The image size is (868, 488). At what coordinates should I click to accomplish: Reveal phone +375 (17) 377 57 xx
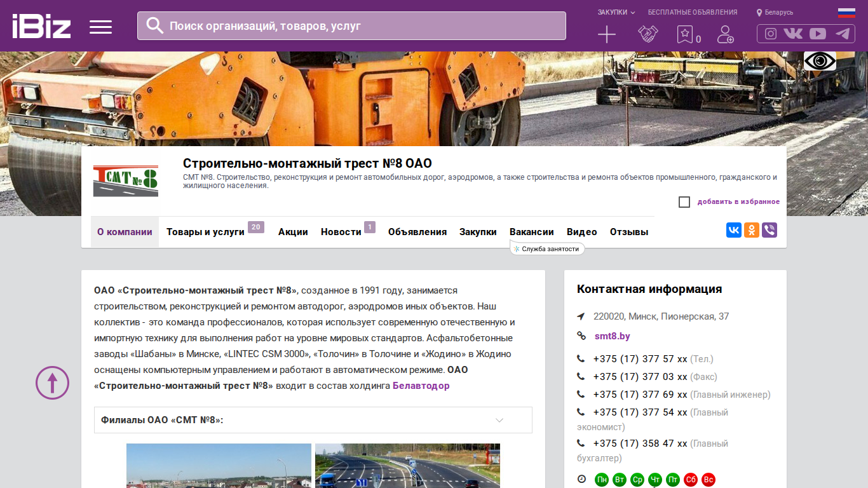[641, 359]
